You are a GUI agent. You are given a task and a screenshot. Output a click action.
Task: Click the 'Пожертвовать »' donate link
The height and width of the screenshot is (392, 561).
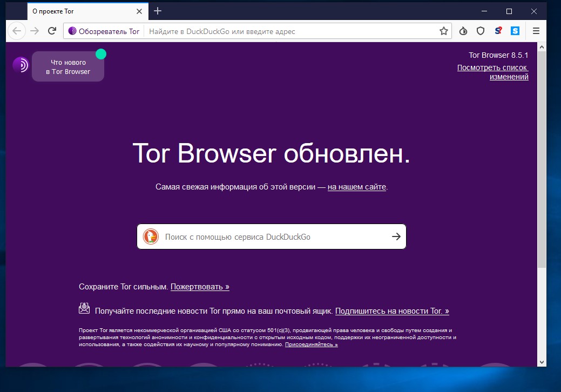[200, 287]
